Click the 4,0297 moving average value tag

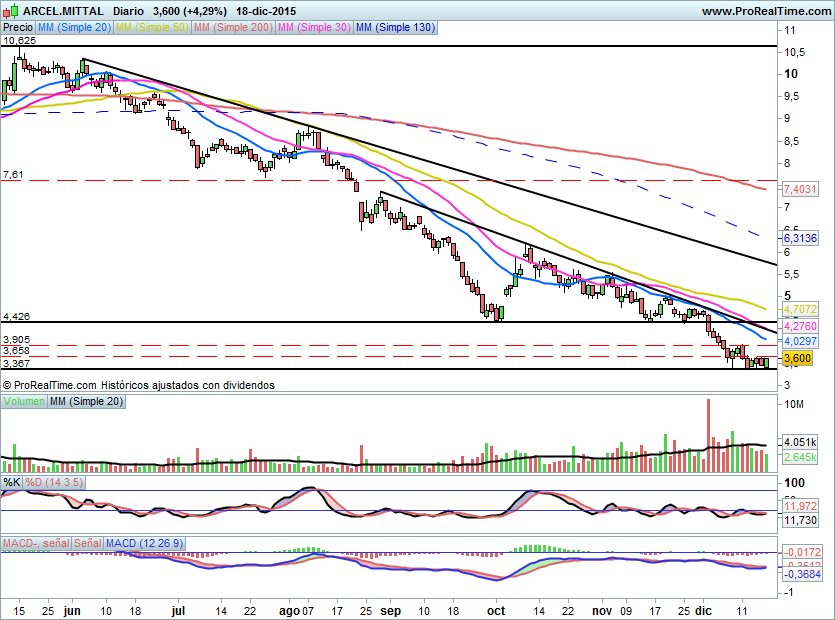coord(800,341)
